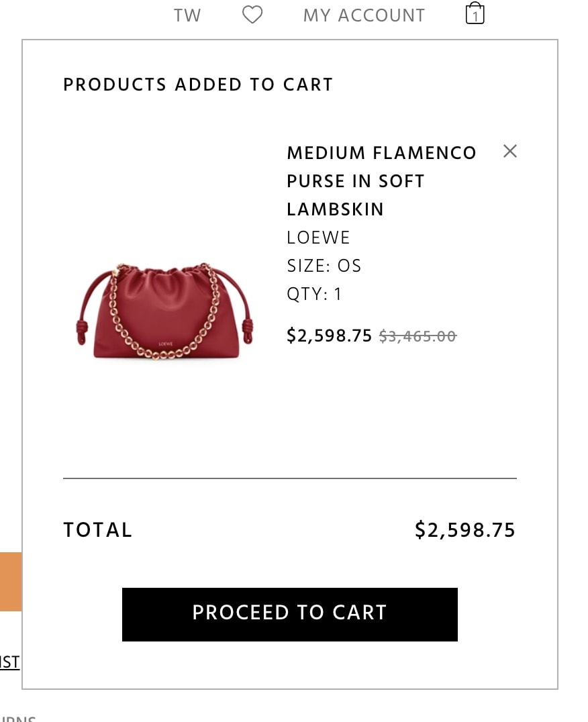Viewport: 588px width, 722px height.
Task: Click the partially visible returns text at the bottom
Action: 18,719
